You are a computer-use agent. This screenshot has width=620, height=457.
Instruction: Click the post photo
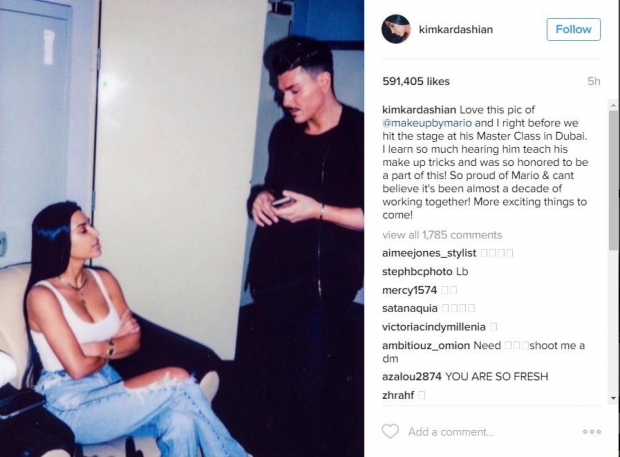pyautogui.click(x=182, y=228)
